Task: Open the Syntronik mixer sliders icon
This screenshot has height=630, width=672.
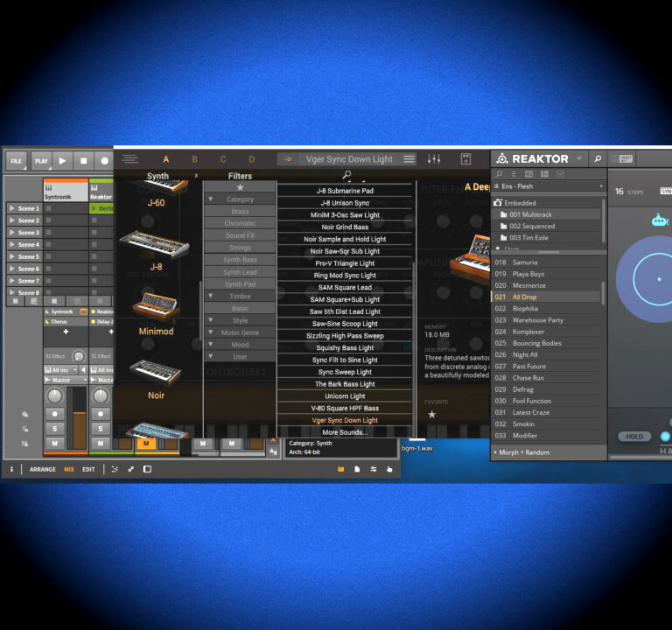Action: tap(434, 159)
